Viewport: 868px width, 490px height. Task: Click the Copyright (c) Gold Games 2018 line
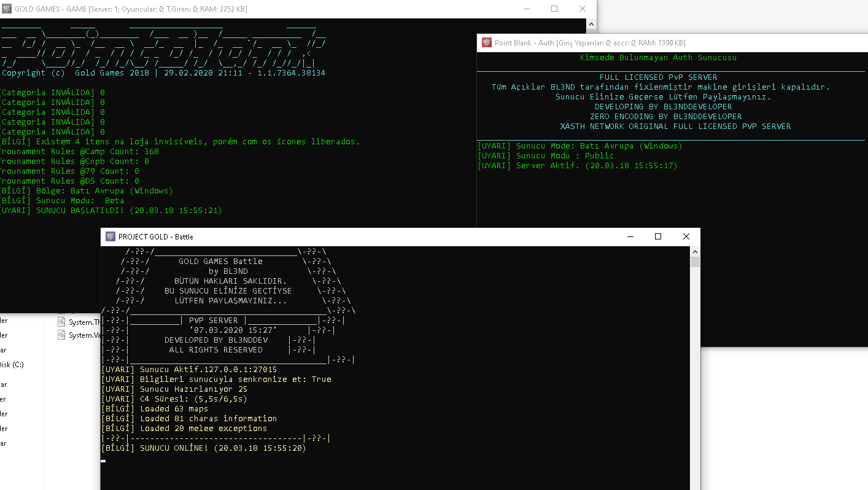click(163, 73)
